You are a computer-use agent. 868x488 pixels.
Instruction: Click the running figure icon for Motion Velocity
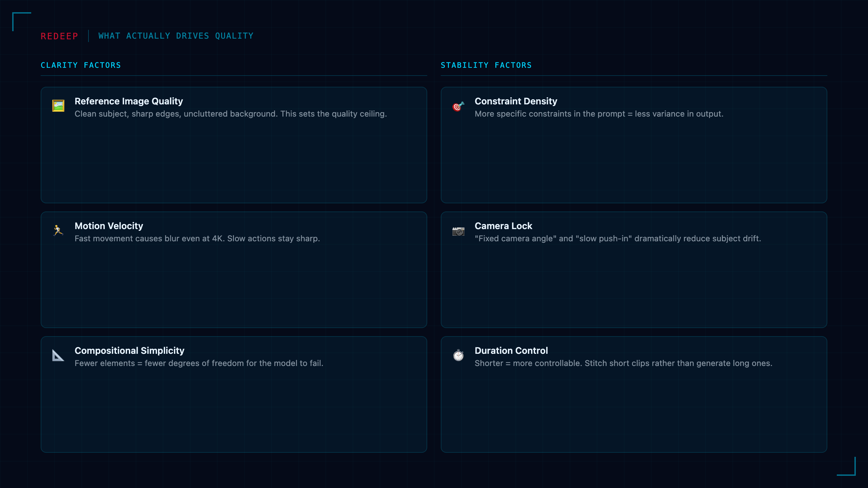click(x=58, y=230)
